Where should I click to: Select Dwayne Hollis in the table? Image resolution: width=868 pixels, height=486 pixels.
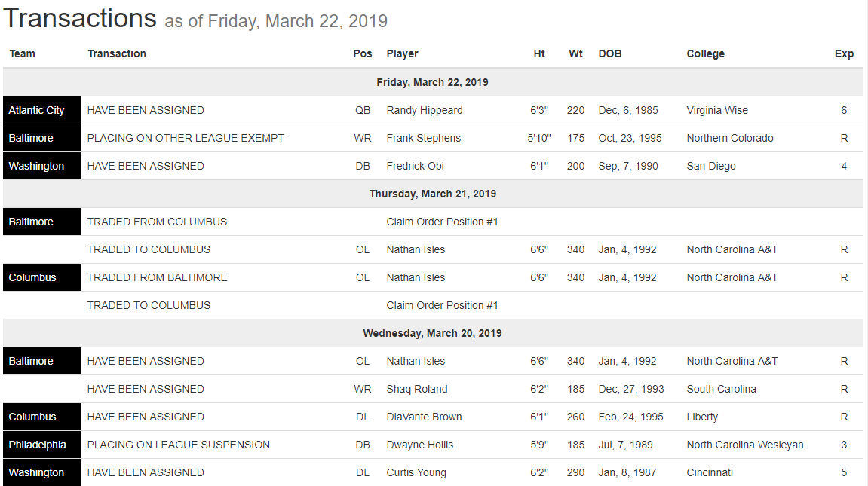[420, 445]
